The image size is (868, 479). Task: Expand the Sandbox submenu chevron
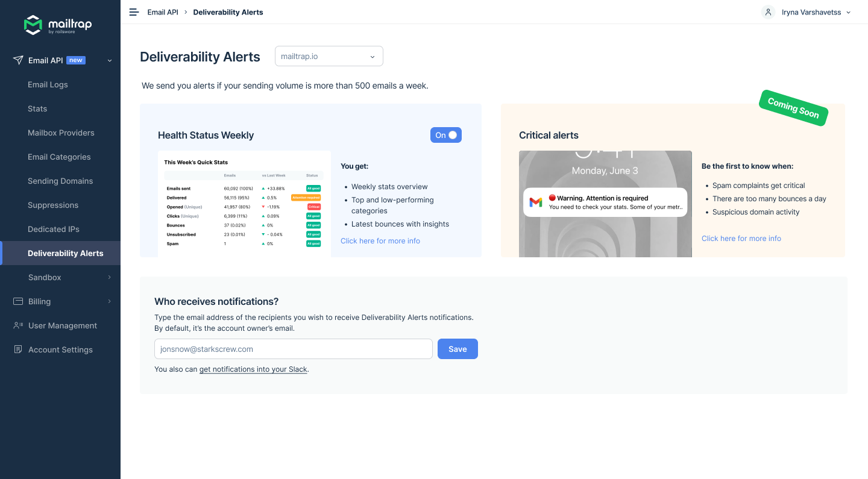click(110, 277)
